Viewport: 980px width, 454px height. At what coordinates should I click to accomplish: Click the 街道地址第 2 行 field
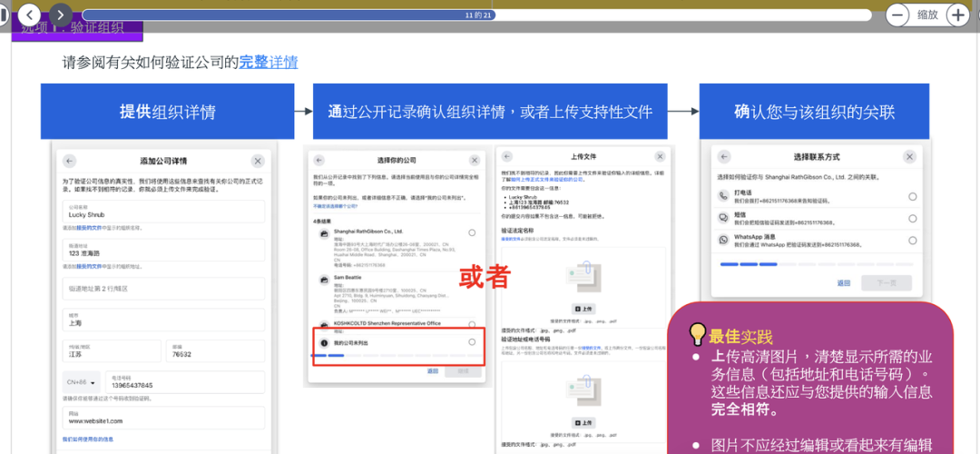coord(163,288)
